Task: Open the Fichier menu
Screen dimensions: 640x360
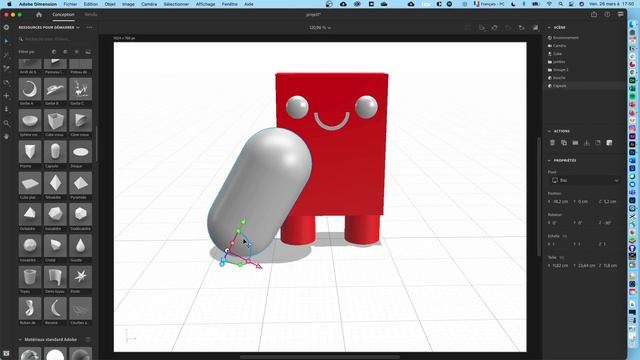Action: [70, 4]
